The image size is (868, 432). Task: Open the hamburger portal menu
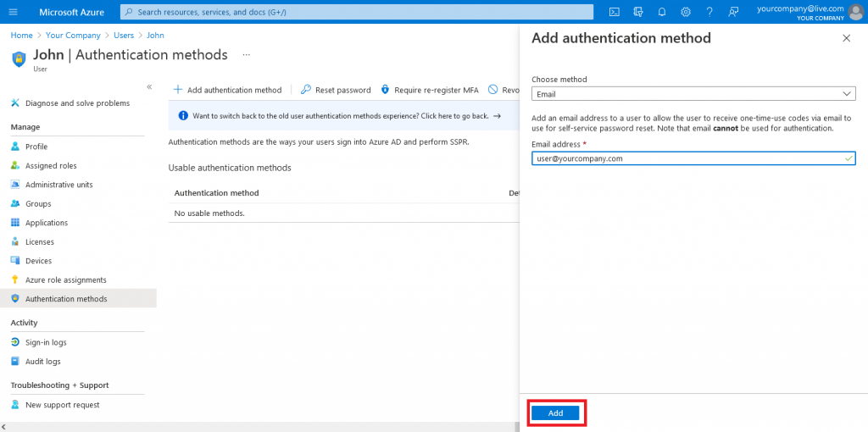pyautogui.click(x=14, y=12)
